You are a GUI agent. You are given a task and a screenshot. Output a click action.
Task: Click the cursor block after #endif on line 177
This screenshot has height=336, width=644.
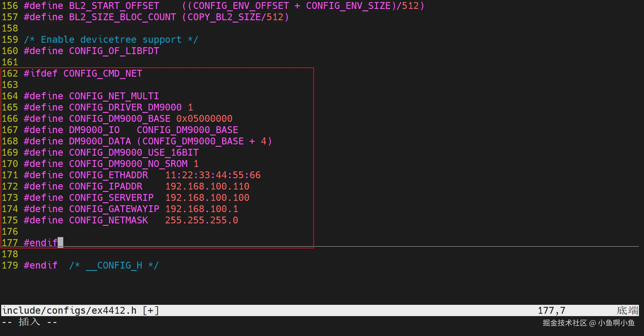pyautogui.click(x=60, y=242)
